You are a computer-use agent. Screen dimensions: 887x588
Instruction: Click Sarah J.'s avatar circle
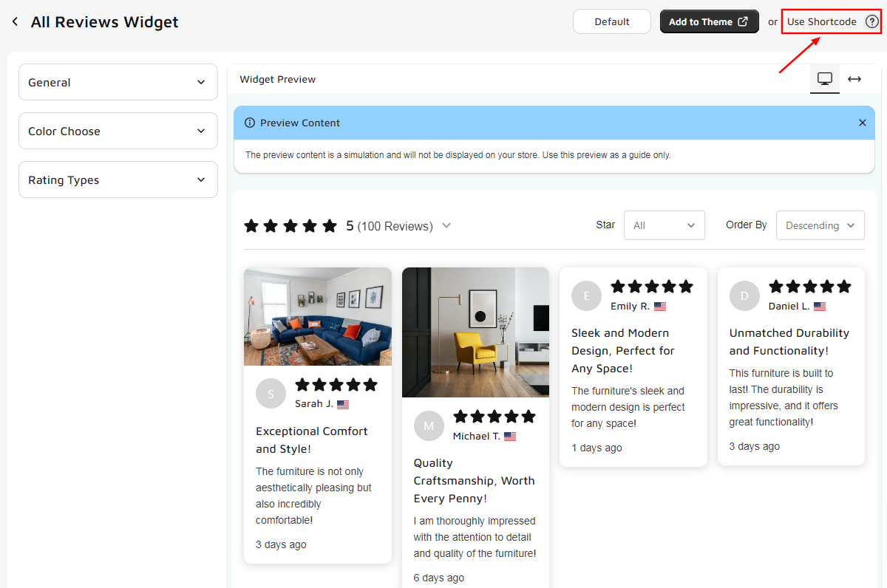(x=271, y=394)
